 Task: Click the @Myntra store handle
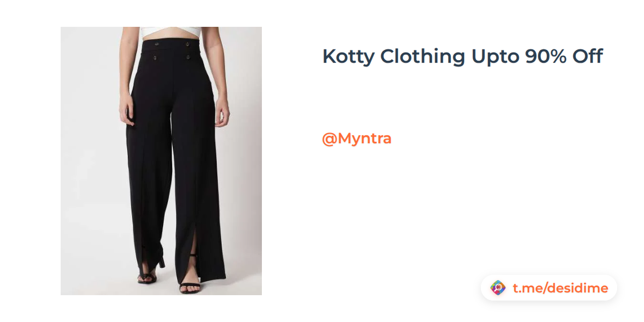click(x=356, y=138)
